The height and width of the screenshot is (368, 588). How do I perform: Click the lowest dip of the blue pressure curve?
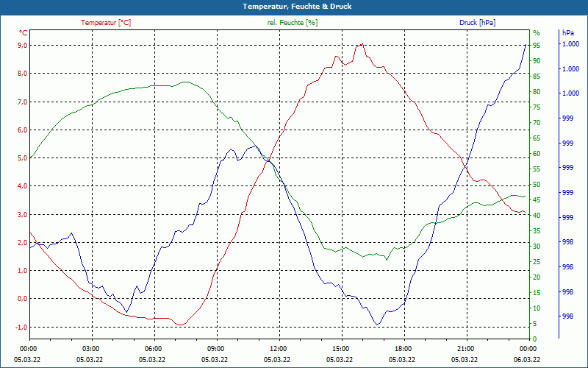[377, 324]
